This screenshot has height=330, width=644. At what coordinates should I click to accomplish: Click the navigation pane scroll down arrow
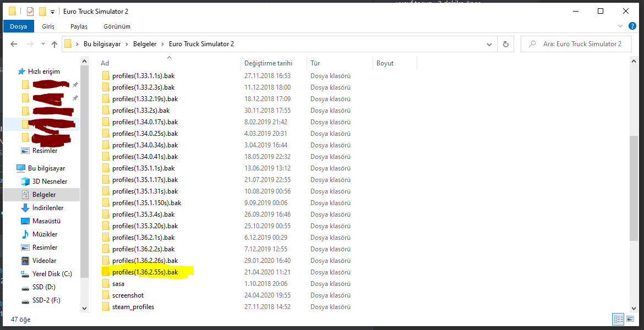[85, 308]
